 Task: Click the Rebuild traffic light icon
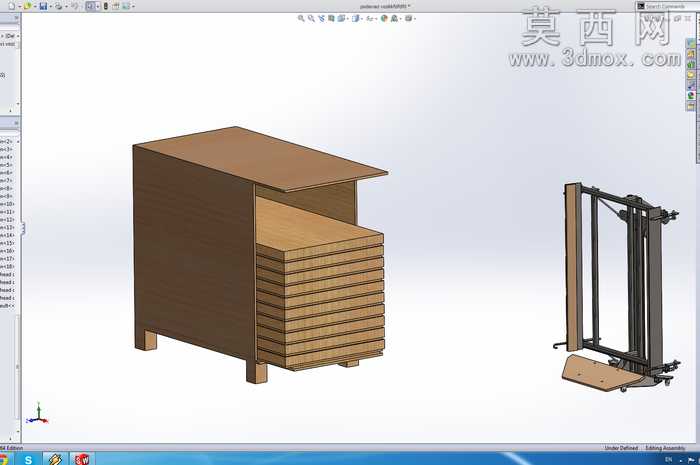pos(106,6)
